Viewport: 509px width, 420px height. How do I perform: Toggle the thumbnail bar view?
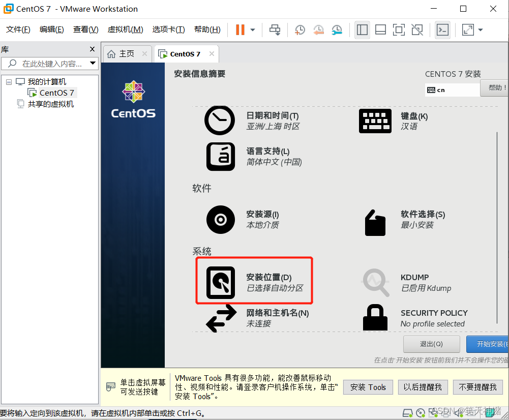[380, 30]
